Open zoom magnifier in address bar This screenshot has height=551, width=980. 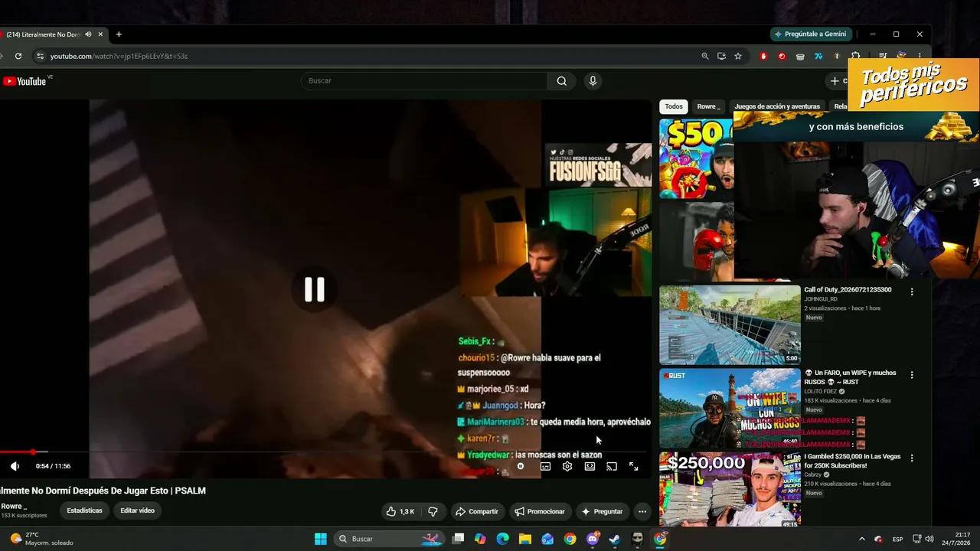[705, 56]
